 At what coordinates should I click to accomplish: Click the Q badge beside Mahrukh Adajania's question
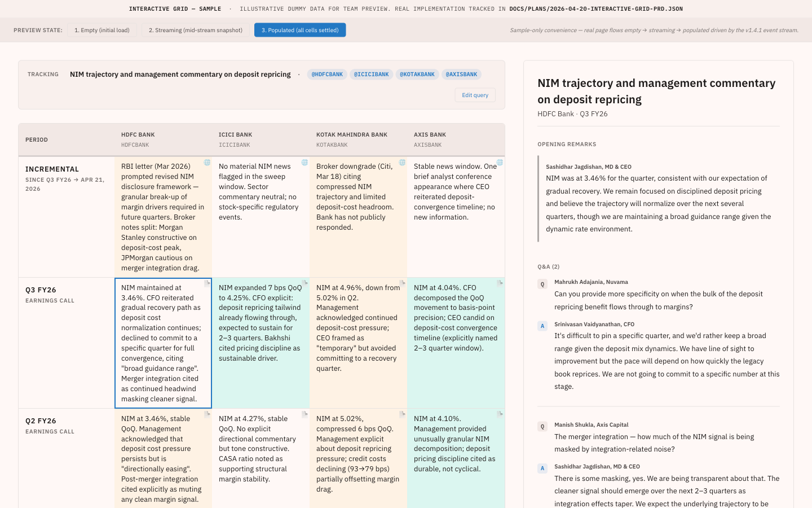[542, 284]
